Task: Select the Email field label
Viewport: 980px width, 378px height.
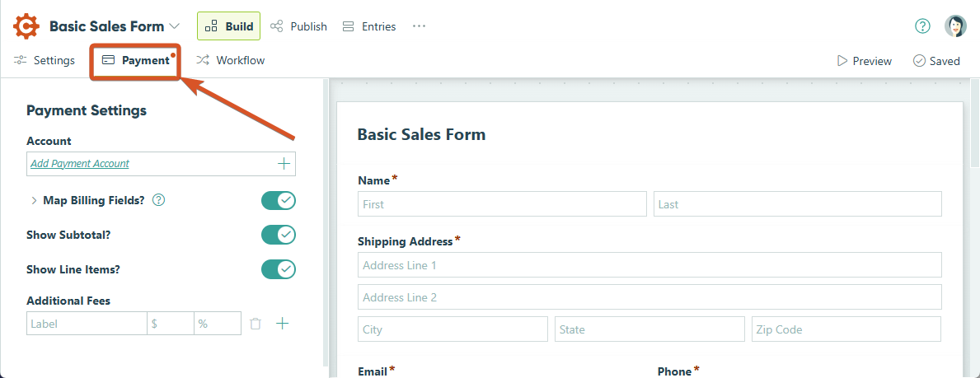Action: click(373, 371)
